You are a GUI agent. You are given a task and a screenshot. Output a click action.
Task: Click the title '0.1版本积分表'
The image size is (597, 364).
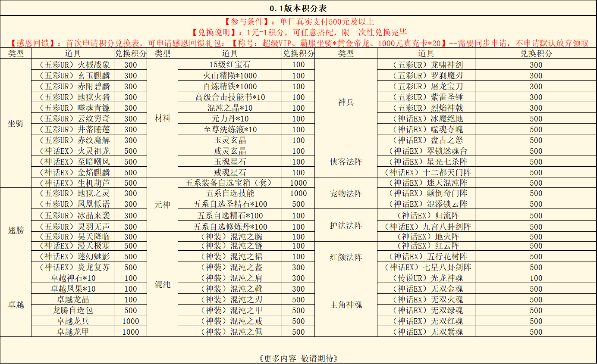tap(298, 8)
